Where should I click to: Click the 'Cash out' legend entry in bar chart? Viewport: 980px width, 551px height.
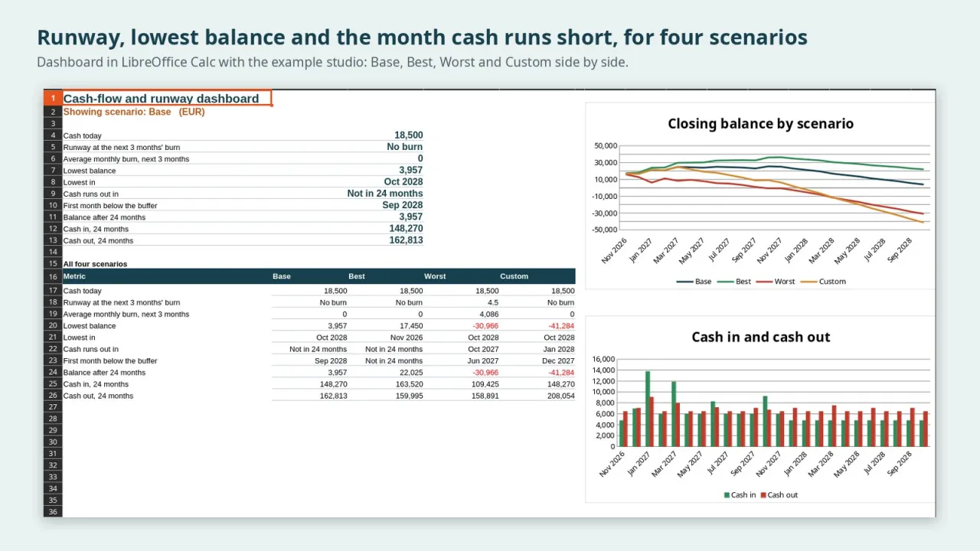[x=779, y=495]
